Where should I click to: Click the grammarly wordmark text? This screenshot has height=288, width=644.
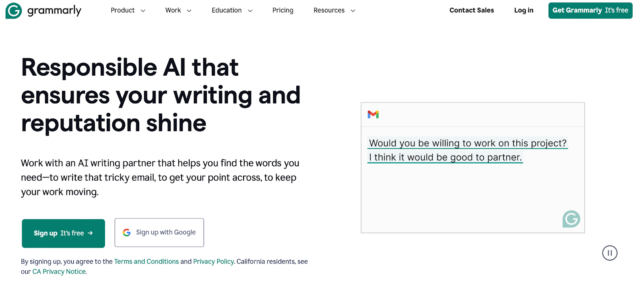coord(54,11)
